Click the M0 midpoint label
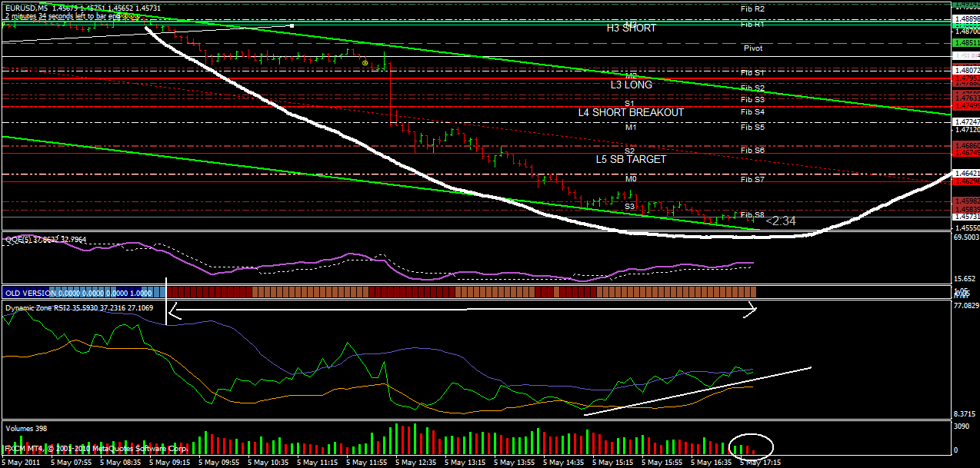Screen dimensions: 980x468 point(631,179)
